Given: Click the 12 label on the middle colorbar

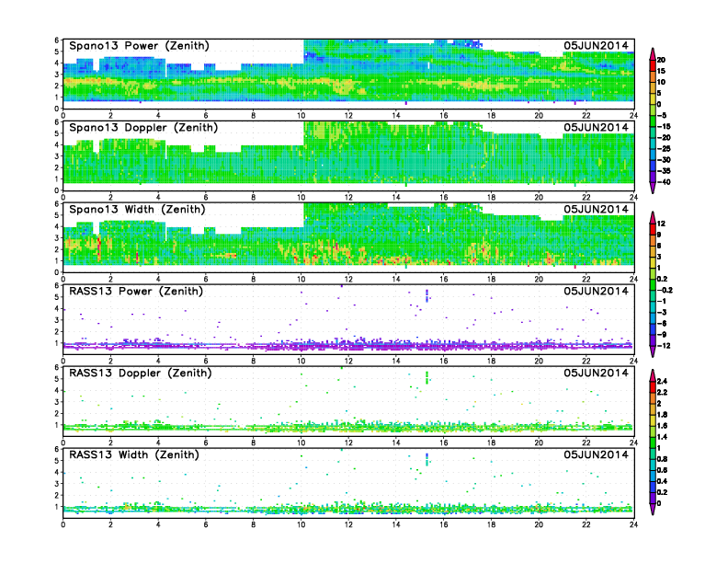Looking at the screenshot, I should coord(661,224).
